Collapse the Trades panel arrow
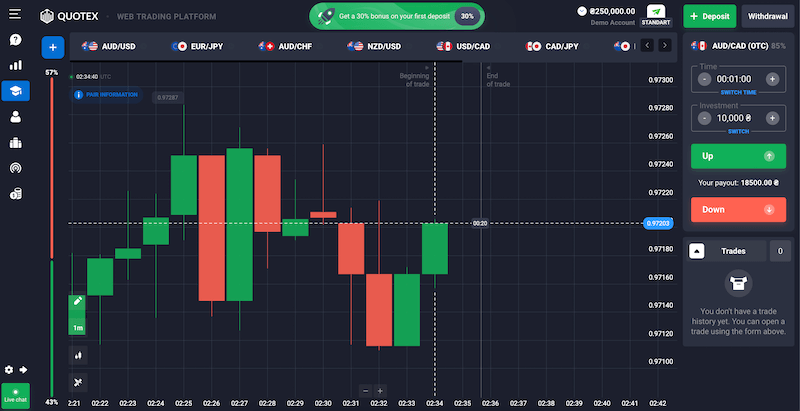 coord(698,251)
